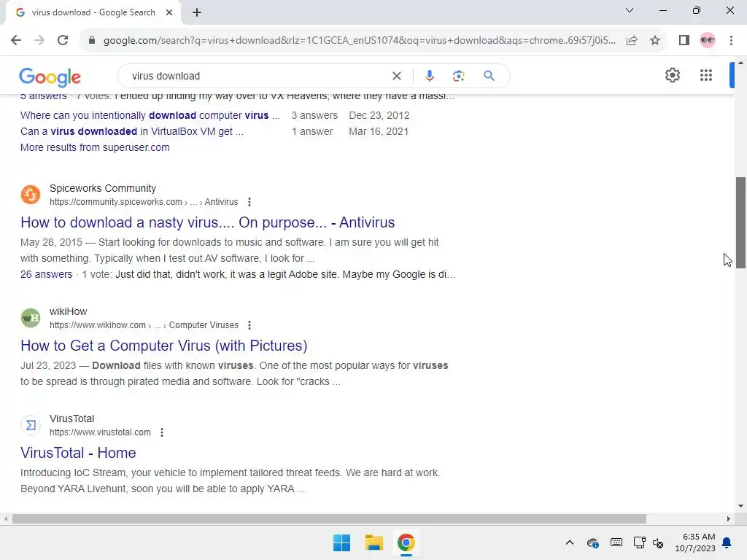Open Can a virus downloaded in VirtualBox link
The height and width of the screenshot is (560, 747).
(x=132, y=131)
